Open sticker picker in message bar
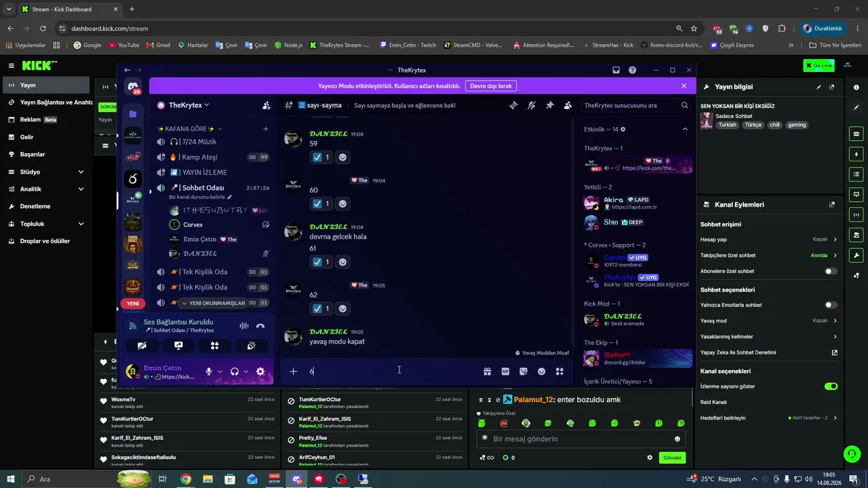 (x=524, y=371)
